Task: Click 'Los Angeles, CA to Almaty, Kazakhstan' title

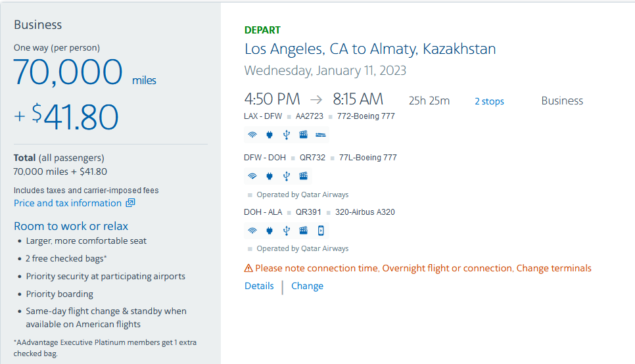Action: click(x=370, y=49)
